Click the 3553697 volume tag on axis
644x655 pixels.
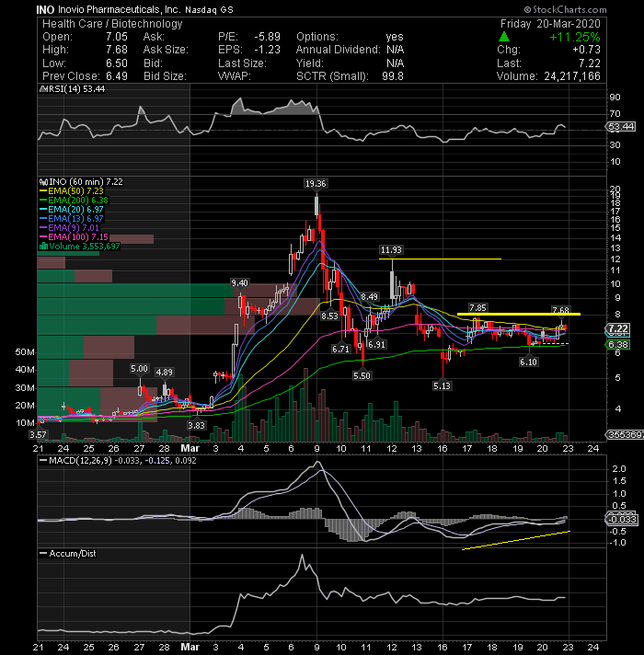coord(625,435)
